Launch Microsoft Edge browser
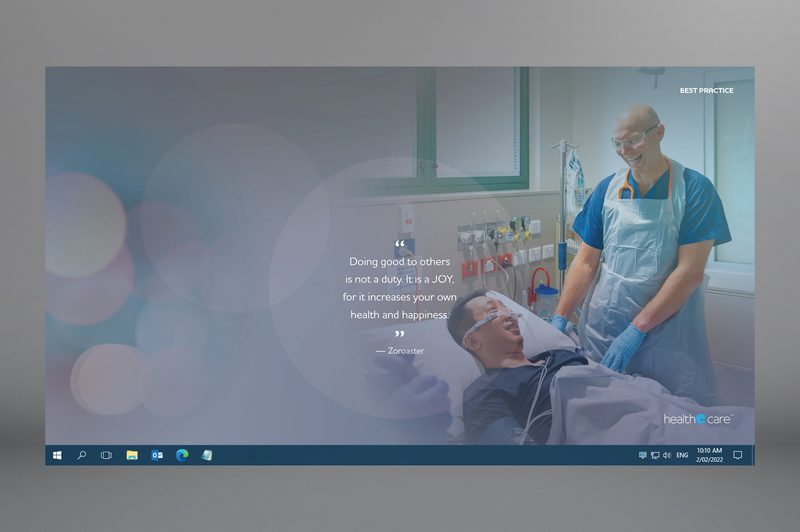This screenshot has width=800, height=532. [x=182, y=455]
